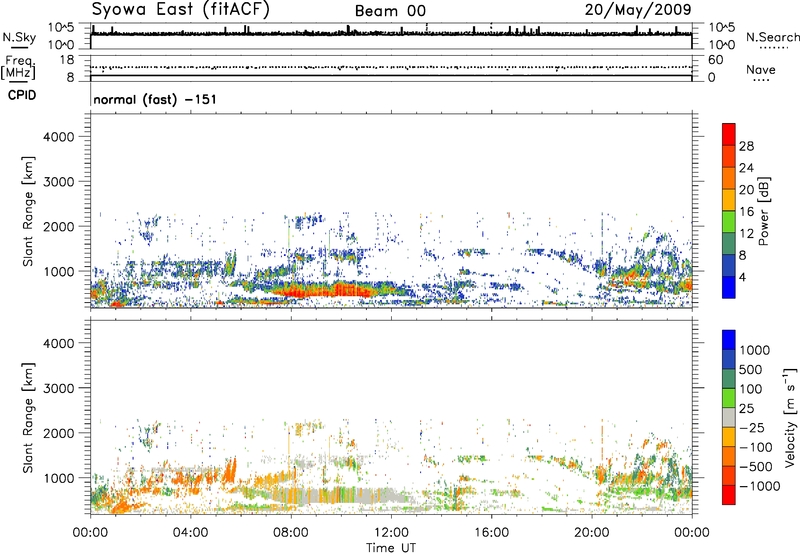Click the '3000' tick on velocity panel
This screenshot has height=554, width=800.
pos(59,388)
